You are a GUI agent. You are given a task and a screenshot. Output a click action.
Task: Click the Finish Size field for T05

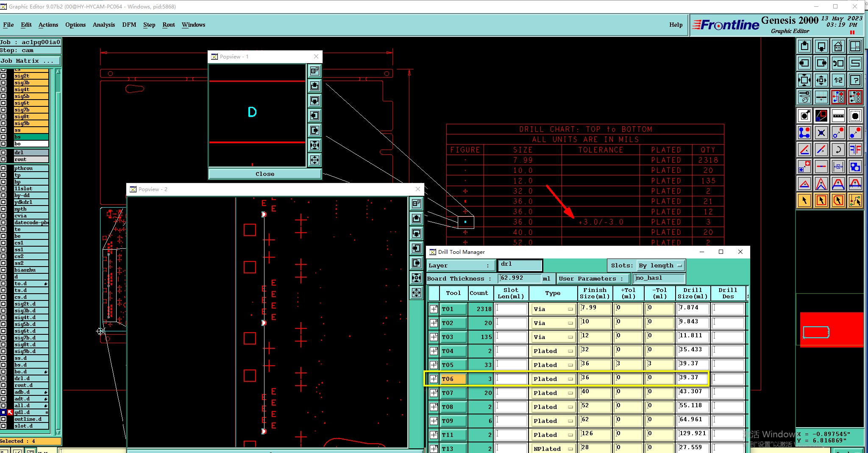595,364
